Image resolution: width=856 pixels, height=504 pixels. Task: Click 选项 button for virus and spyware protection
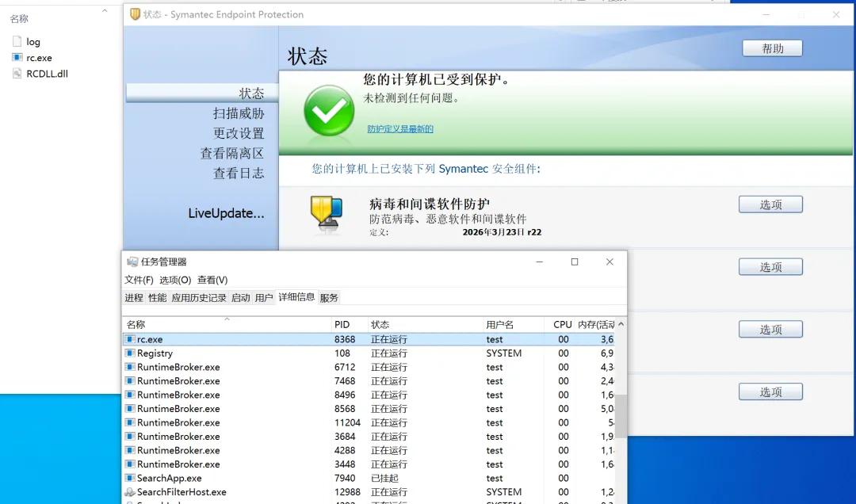[771, 204]
